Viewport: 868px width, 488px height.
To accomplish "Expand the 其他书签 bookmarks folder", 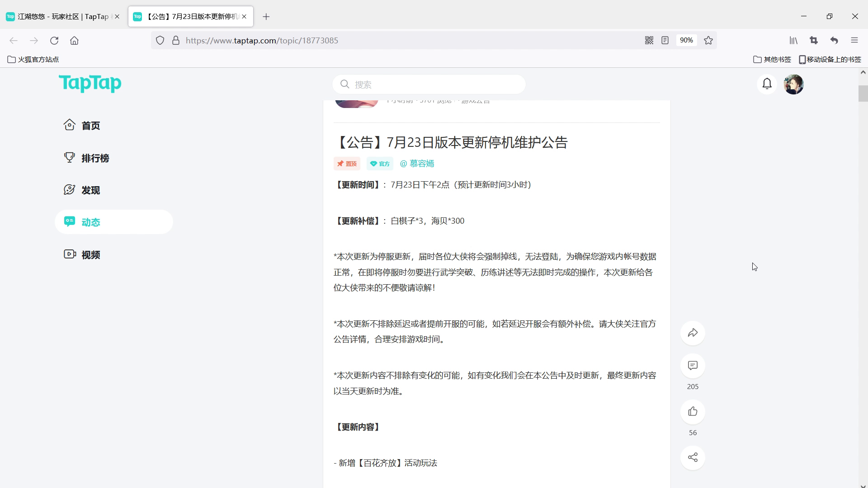I will point(772,60).
